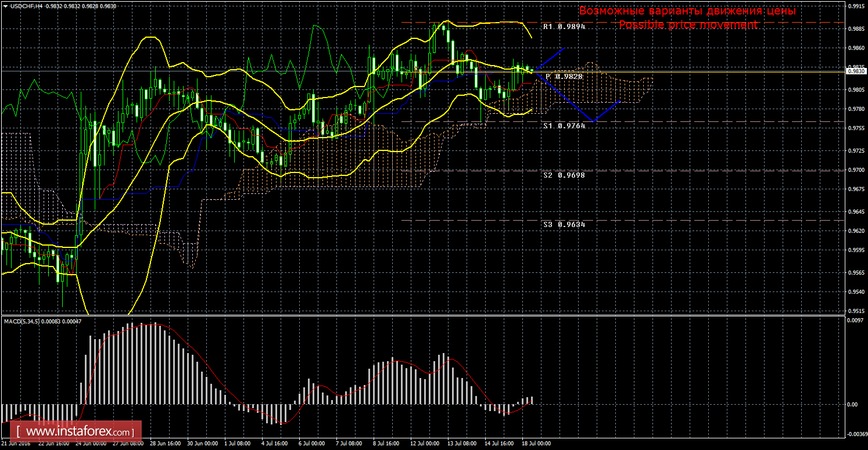Click the www.instaforex.com watermark link

[78, 432]
